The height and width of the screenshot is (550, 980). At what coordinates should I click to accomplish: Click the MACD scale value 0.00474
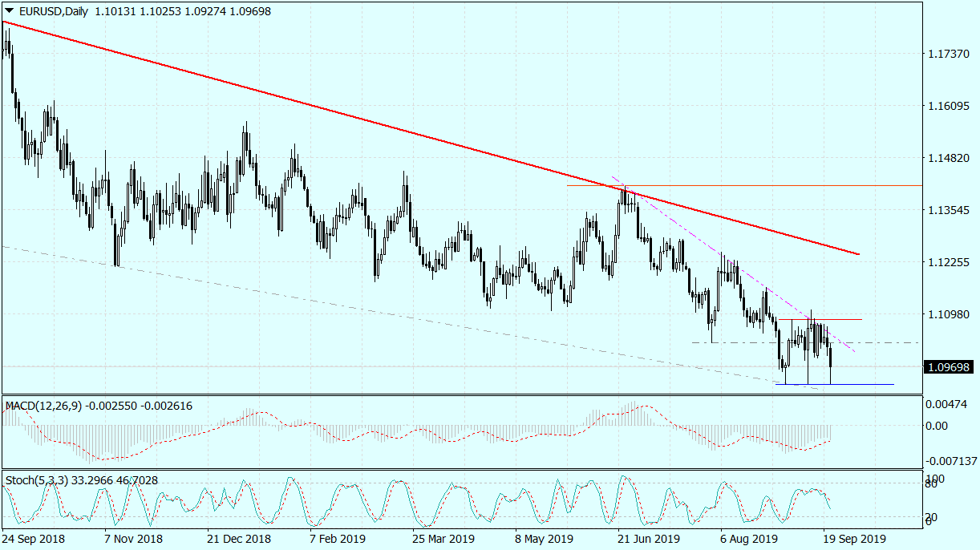click(x=947, y=405)
